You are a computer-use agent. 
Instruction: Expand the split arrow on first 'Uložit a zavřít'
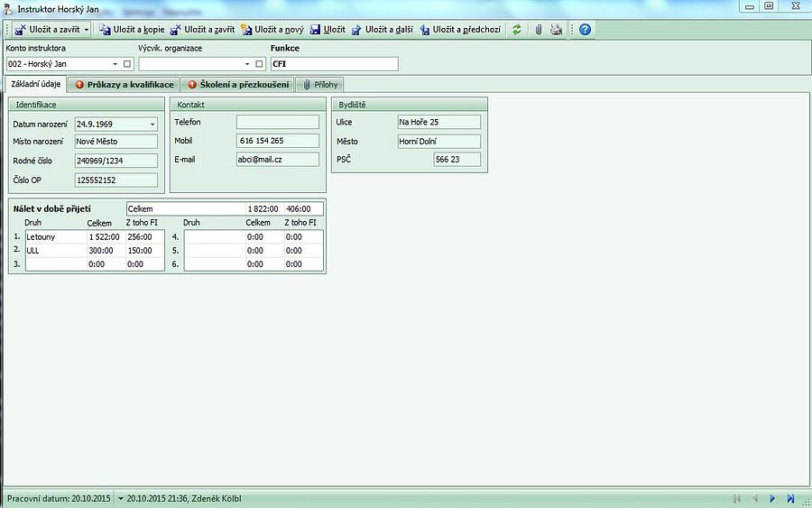point(87,30)
